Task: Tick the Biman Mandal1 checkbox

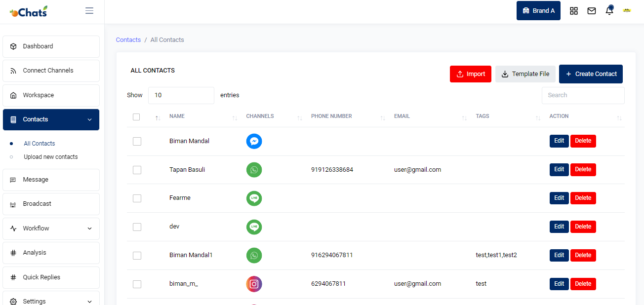Action: point(137,255)
